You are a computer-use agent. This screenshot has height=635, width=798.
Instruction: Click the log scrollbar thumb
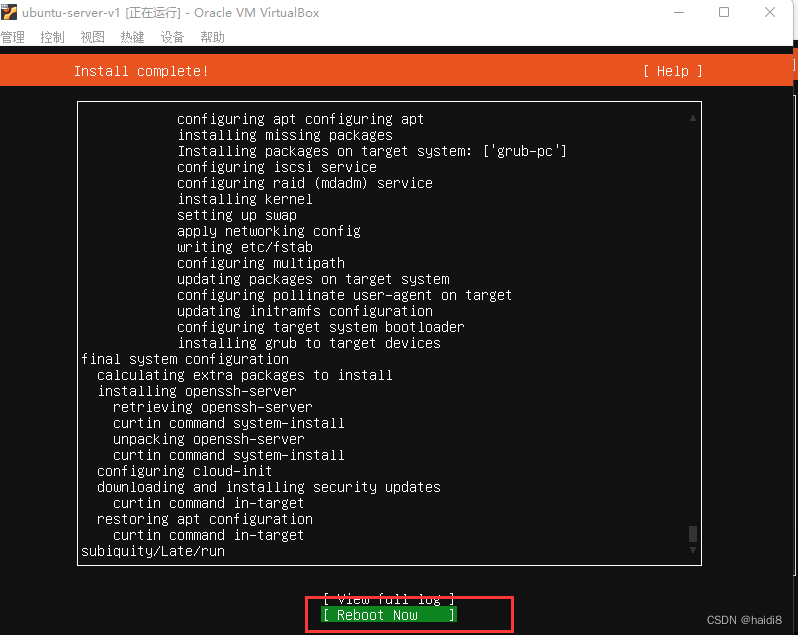[693, 534]
